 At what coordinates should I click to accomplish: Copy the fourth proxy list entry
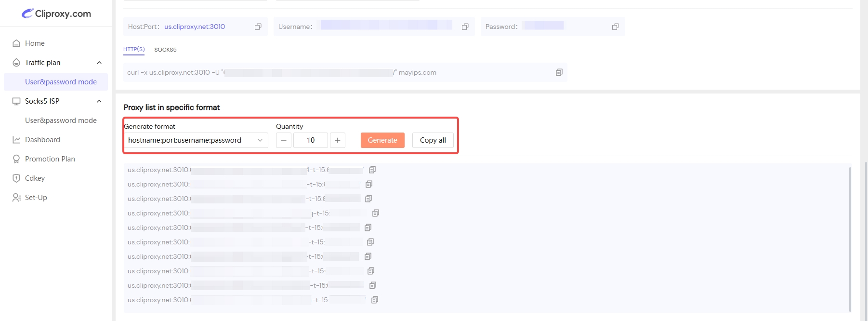point(376,213)
